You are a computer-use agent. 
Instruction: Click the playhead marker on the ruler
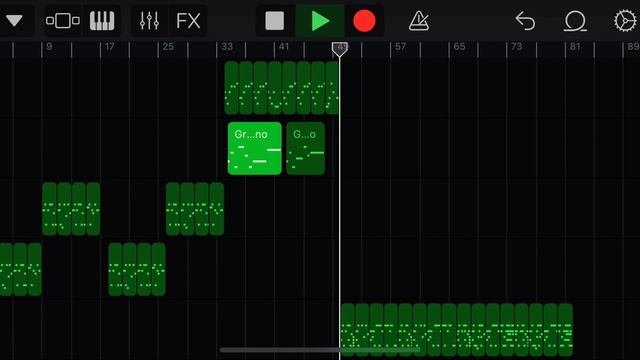340,49
